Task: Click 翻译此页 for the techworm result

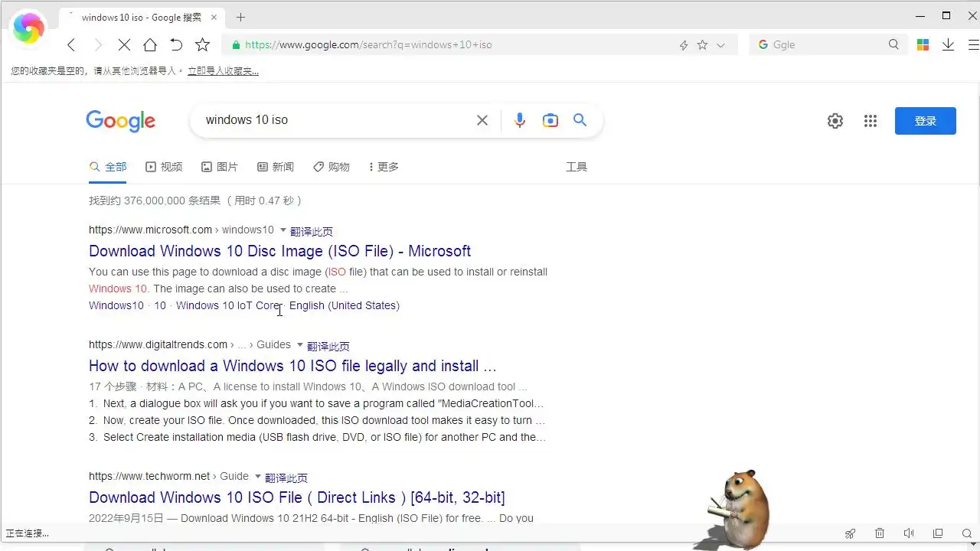Action: [x=286, y=478]
